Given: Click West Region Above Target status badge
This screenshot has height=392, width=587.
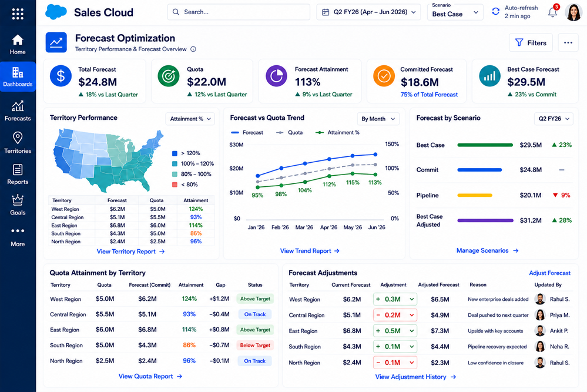Looking at the screenshot, I should tap(255, 299).
